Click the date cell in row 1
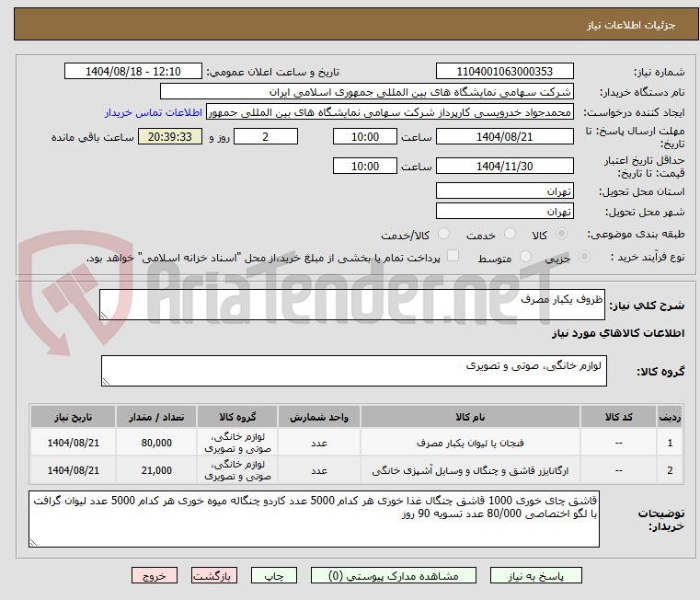Screen dimensions: 700x600 [74, 443]
